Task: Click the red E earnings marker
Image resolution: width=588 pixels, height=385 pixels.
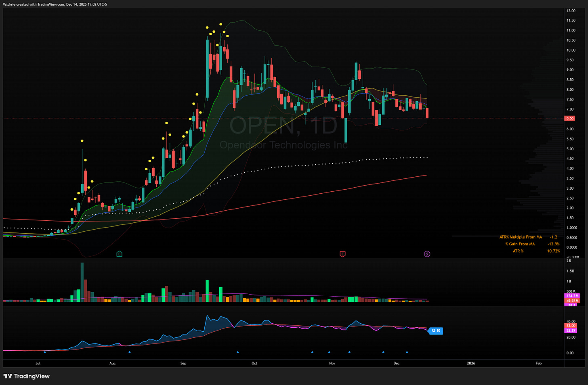Action: click(342, 254)
